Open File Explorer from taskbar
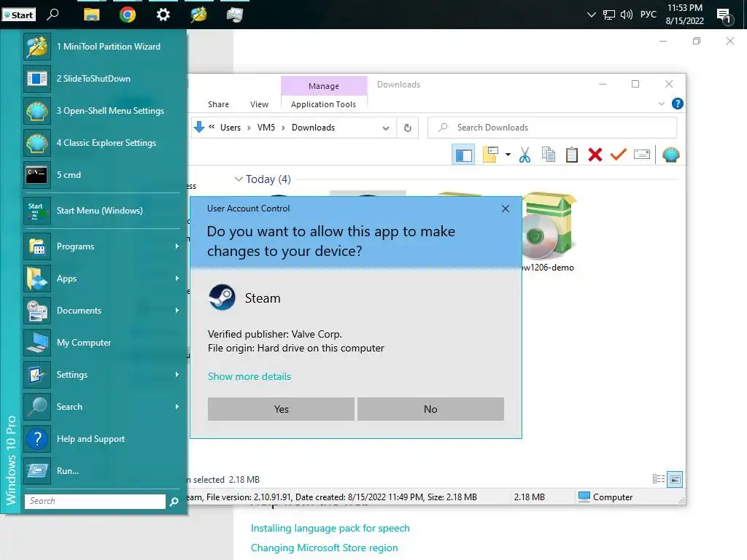747x560 pixels. coord(91,15)
